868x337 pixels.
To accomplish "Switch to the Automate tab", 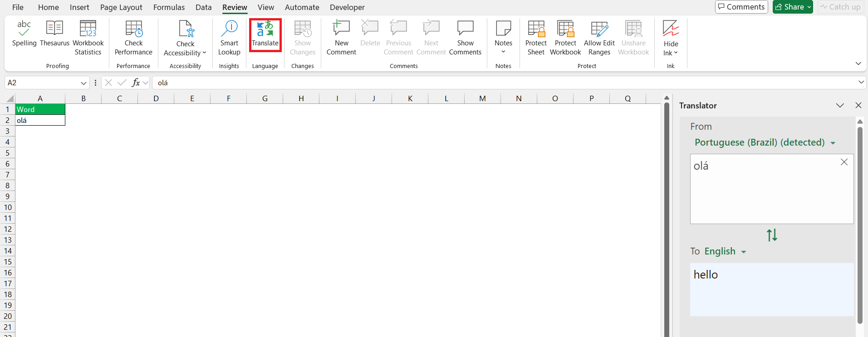I will (302, 7).
